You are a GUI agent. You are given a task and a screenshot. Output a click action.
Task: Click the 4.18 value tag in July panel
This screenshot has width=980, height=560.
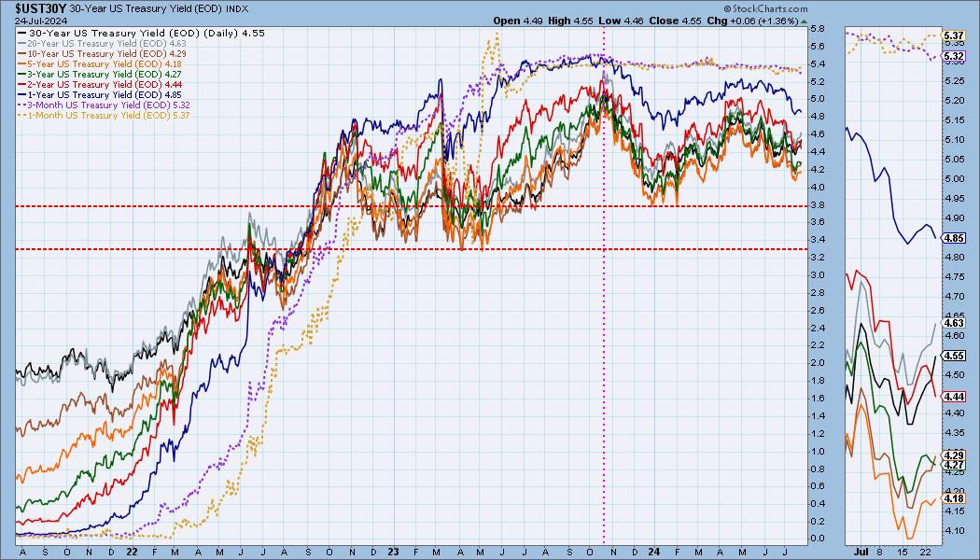pyautogui.click(x=954, y=498)
